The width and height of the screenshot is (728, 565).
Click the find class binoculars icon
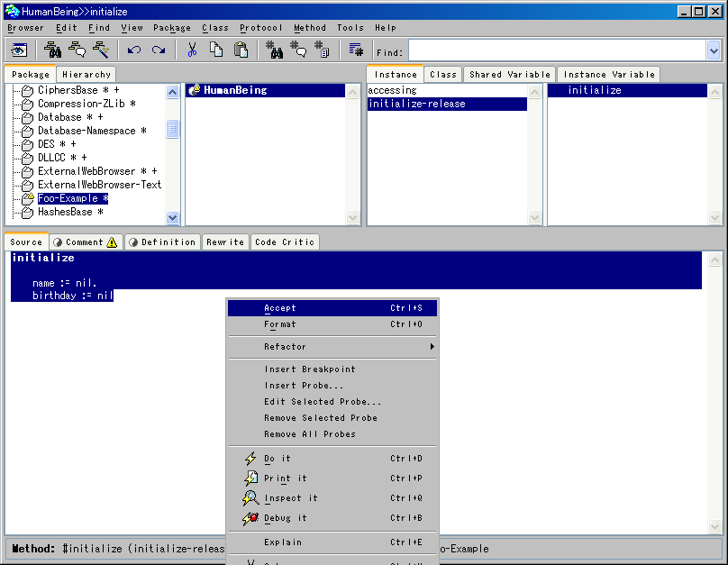(52, 50)
